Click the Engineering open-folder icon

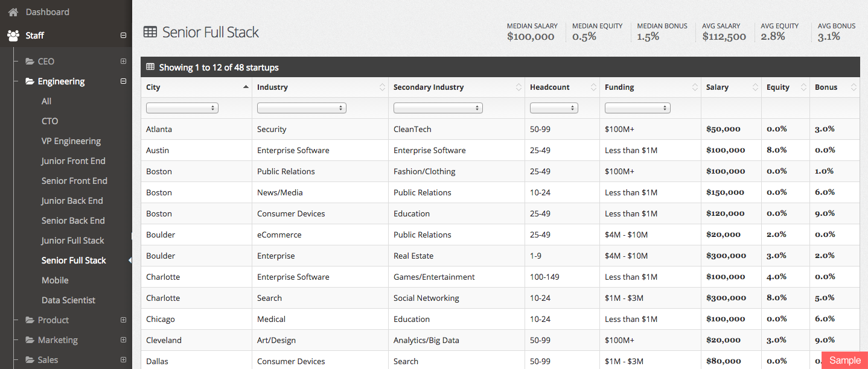tap(30, 81)
